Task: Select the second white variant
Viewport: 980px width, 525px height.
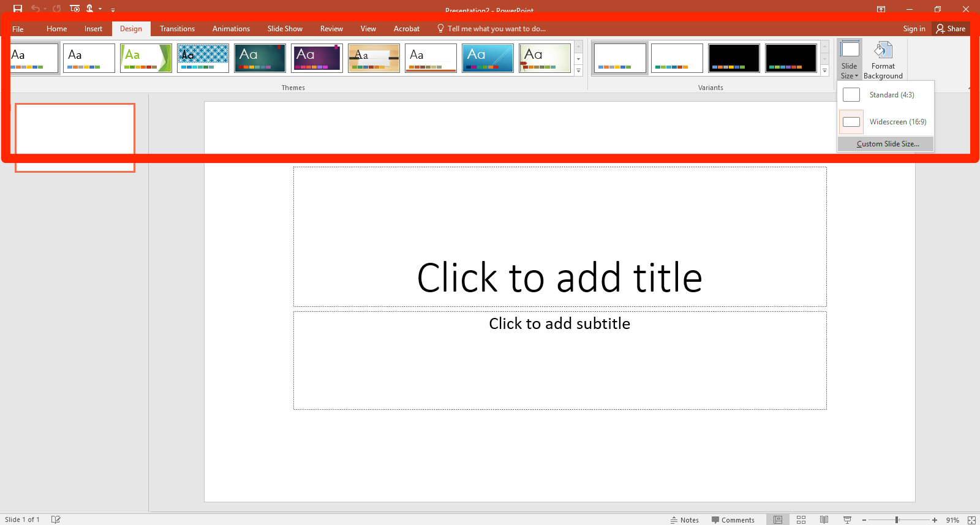Action: point(677,58)
